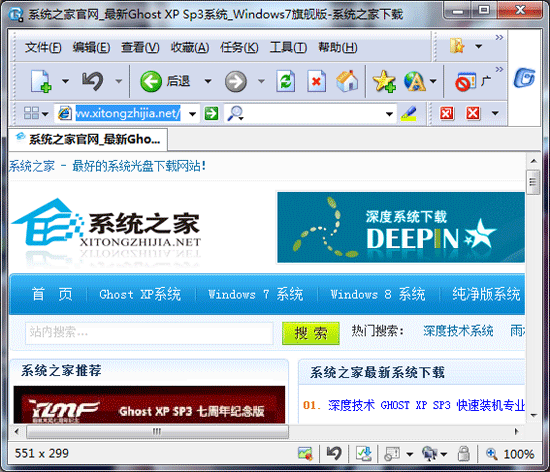
Task: Click the 100% zoom level text
Action: (x=519, y=454)
